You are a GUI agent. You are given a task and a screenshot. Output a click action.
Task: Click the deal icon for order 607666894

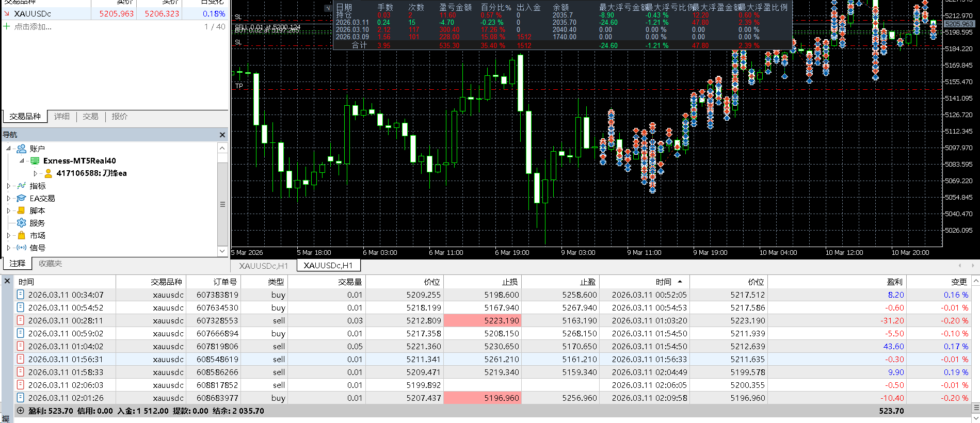pos(21,333)
